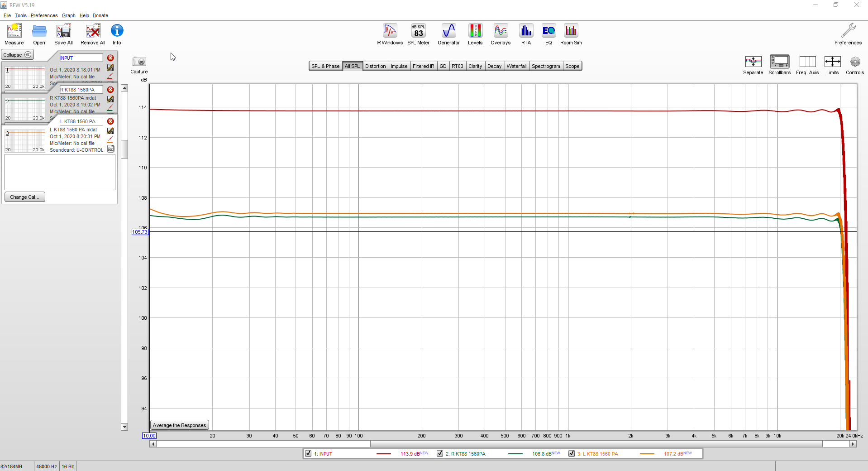Open graph Limits dialog
Image resolution: width=868 pixels, height=471 pixels.
point(832,62)
